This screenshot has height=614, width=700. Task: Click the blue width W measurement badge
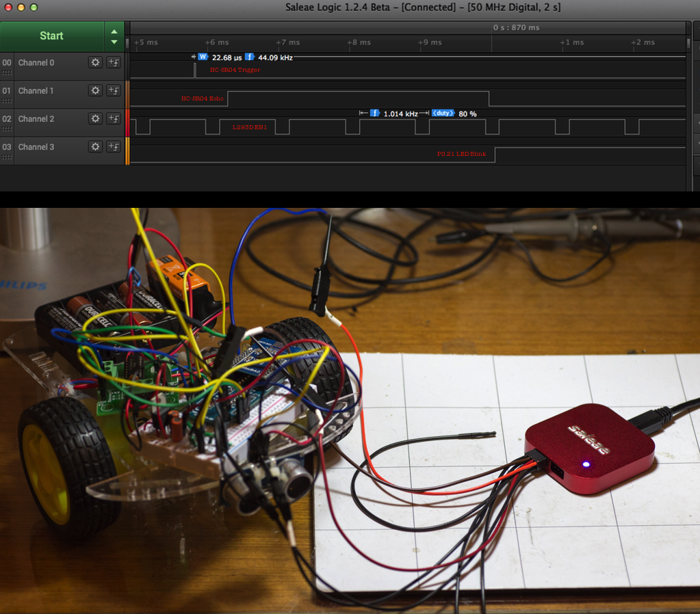click(203, 57)
